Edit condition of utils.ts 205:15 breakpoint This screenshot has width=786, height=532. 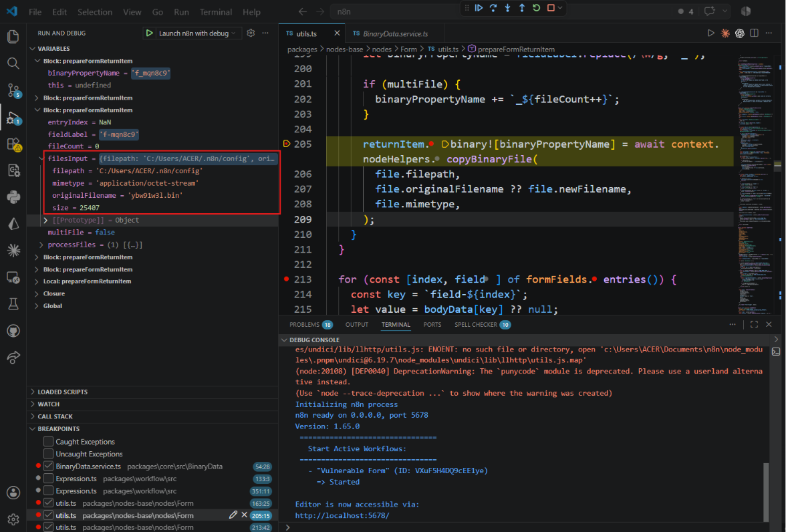233,515
